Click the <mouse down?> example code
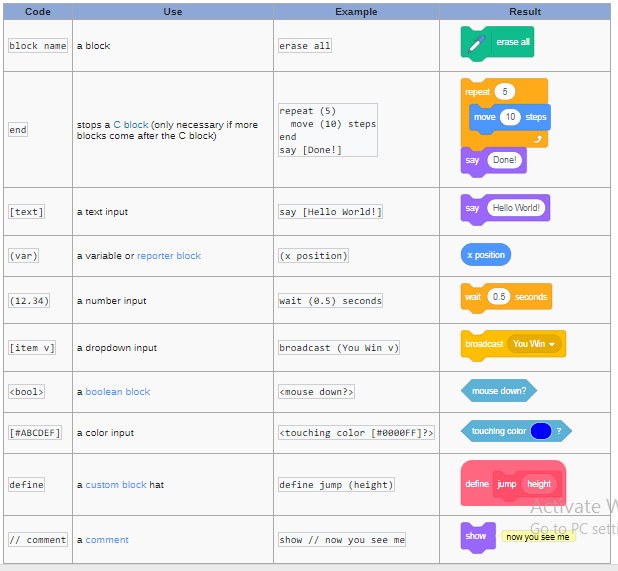Screen dimensions: 618x571 click(316, 392)
